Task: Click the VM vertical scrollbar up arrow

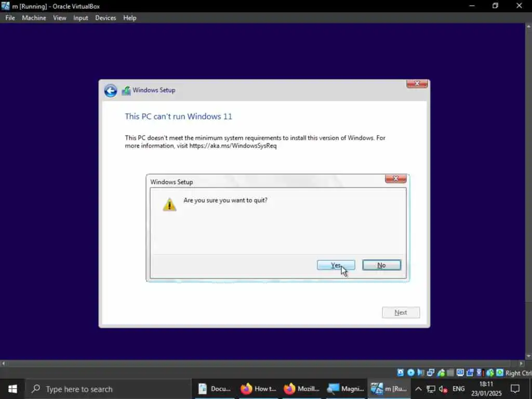Action: point(528,26)
